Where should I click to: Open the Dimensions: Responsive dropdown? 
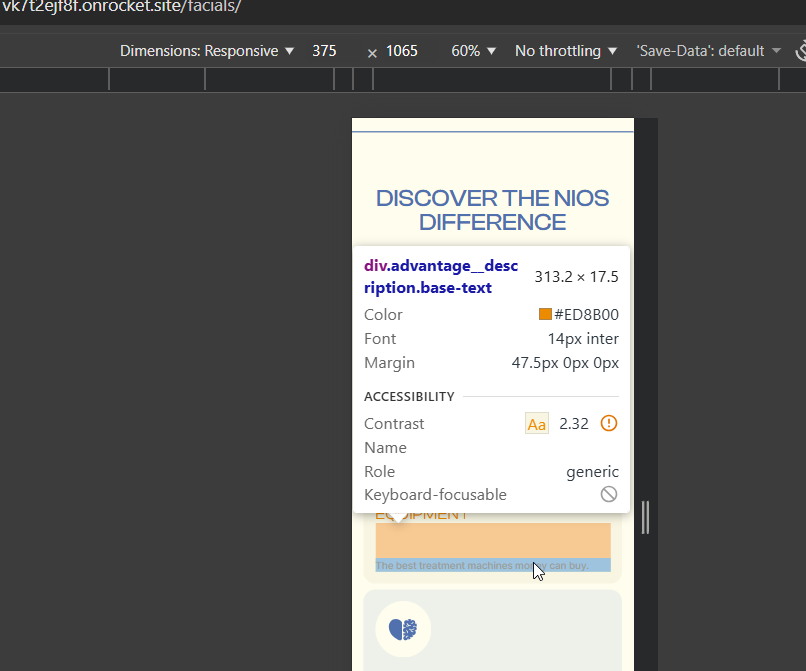click(207, 51)
